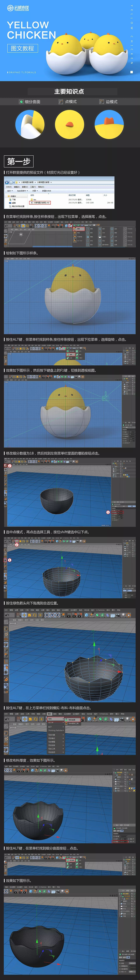
Task: Open the 编辑(E) menu in Explorer
Action: [x=17, y=187]
